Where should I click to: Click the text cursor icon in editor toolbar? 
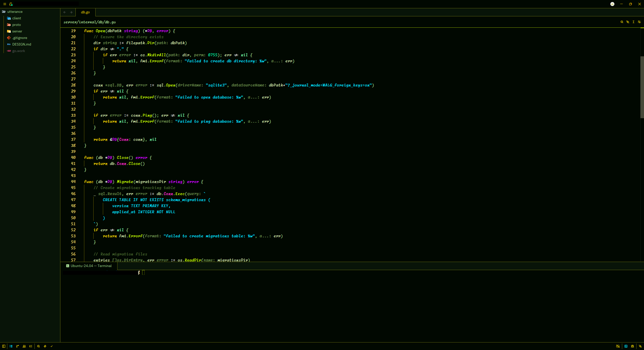point(633,22)
